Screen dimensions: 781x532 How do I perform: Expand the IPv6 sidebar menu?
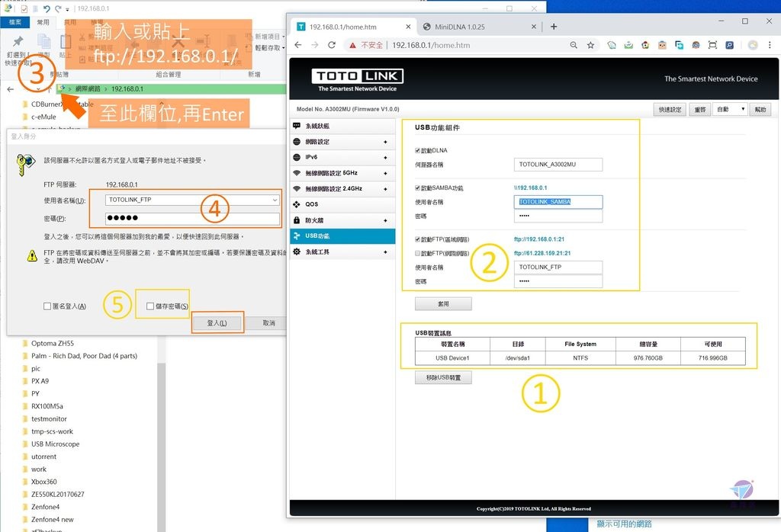pos(385,157)
